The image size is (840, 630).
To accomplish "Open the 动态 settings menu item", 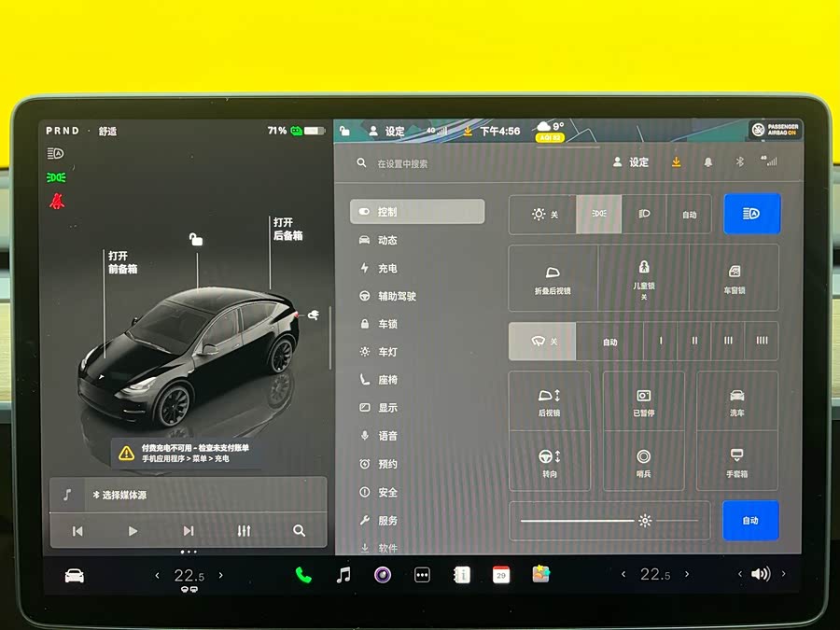I will tap(378, 240).
